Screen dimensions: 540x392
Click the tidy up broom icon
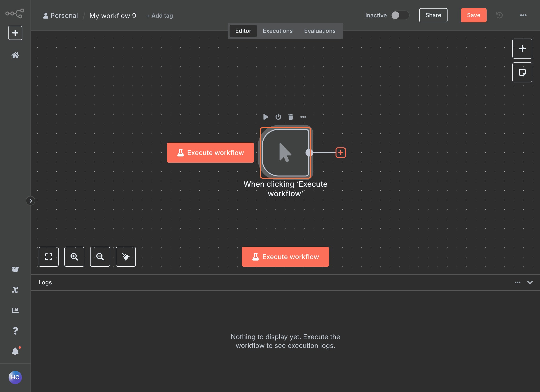pyautogui.click(x=126, y=257)
